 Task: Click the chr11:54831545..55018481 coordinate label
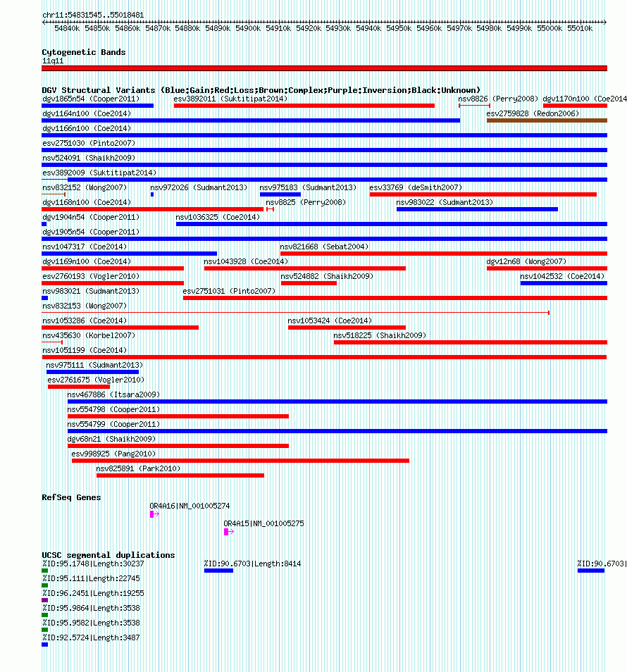(x=93, y=15)
